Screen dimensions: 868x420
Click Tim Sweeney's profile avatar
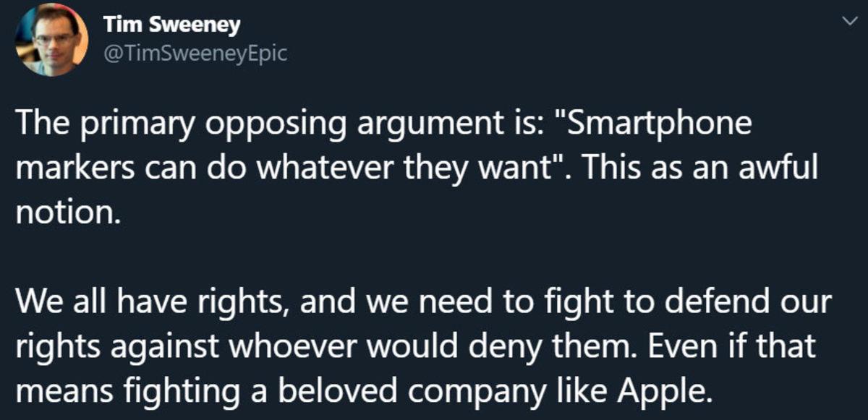(52, 40)
